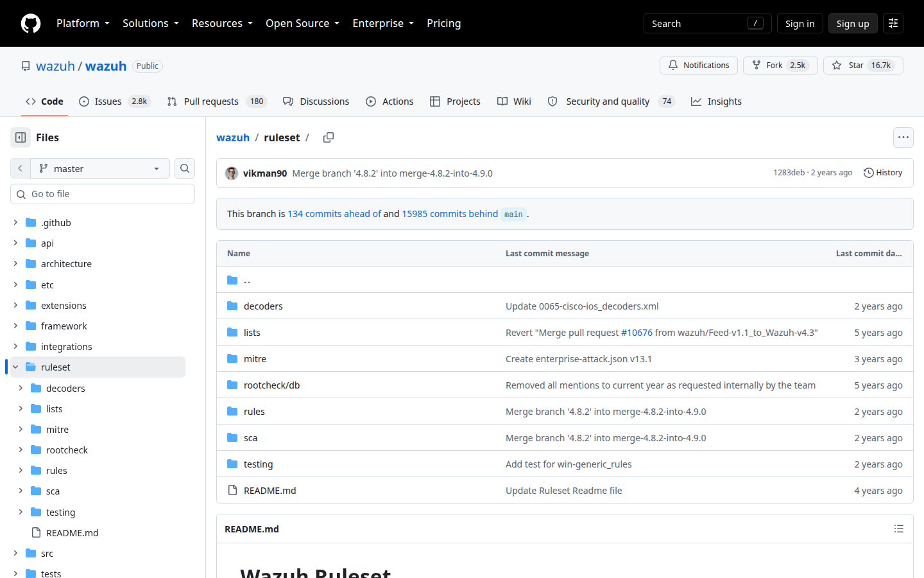The width and height of the screenshot is (924, 578).
Task: Open the Security and quality tab
Action: (611, 101)
